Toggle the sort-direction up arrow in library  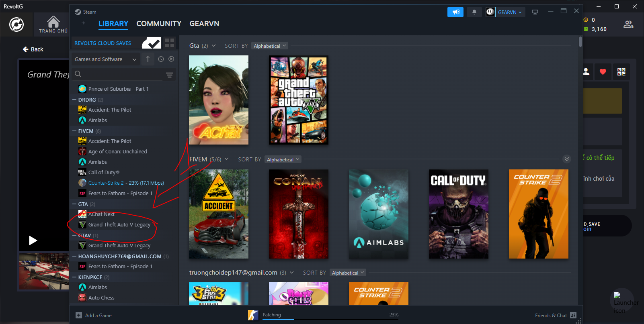coord(148,59)
